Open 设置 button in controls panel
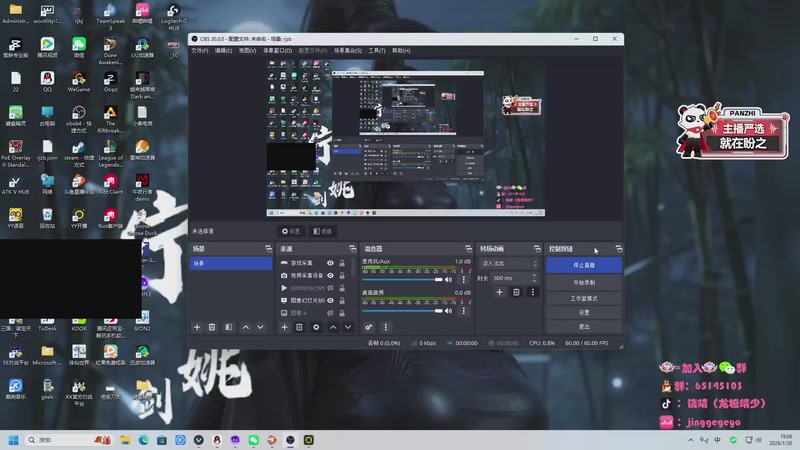Viewport: 800px width, 450px height. point(584,312)
